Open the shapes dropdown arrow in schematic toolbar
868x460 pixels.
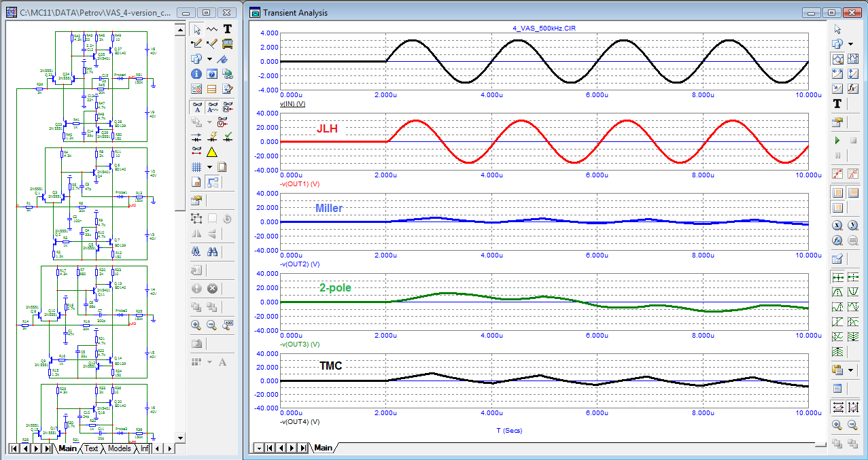pos(209,58)
